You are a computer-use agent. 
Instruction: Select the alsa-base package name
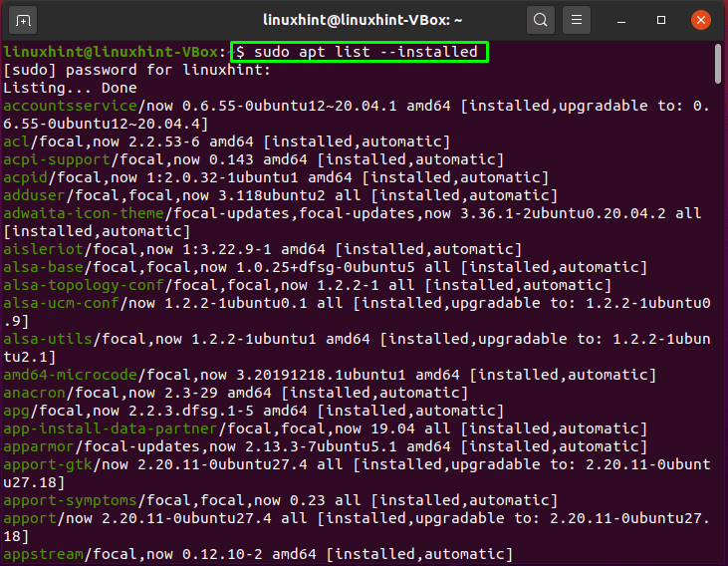(x=43, y=267)
